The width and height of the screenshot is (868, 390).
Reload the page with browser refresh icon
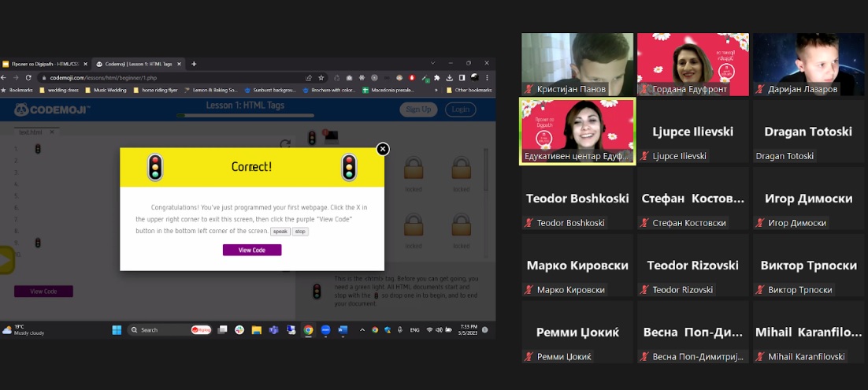(x=28, y=77)
